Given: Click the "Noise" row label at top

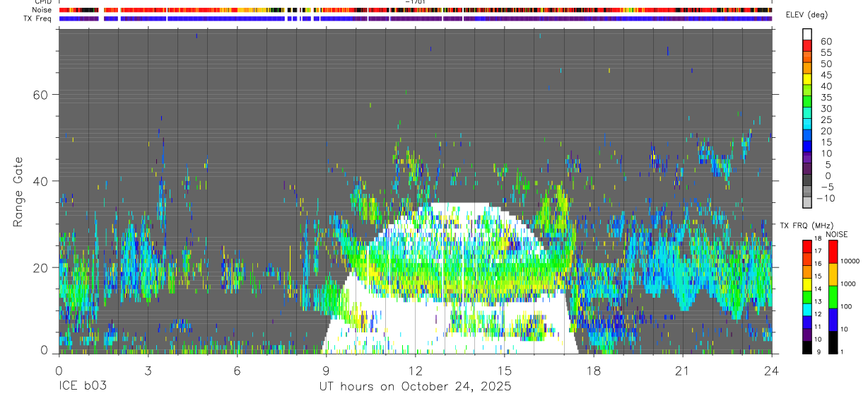Looking at the screenshot, I should (x=42, y=10).
